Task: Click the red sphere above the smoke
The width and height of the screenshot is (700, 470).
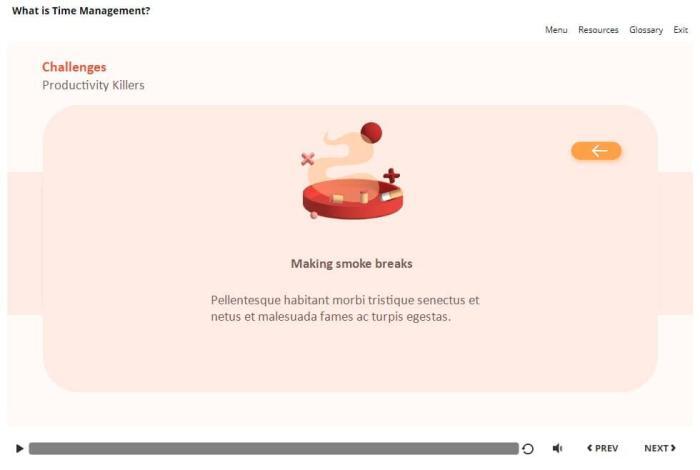Action: point(371,133)
